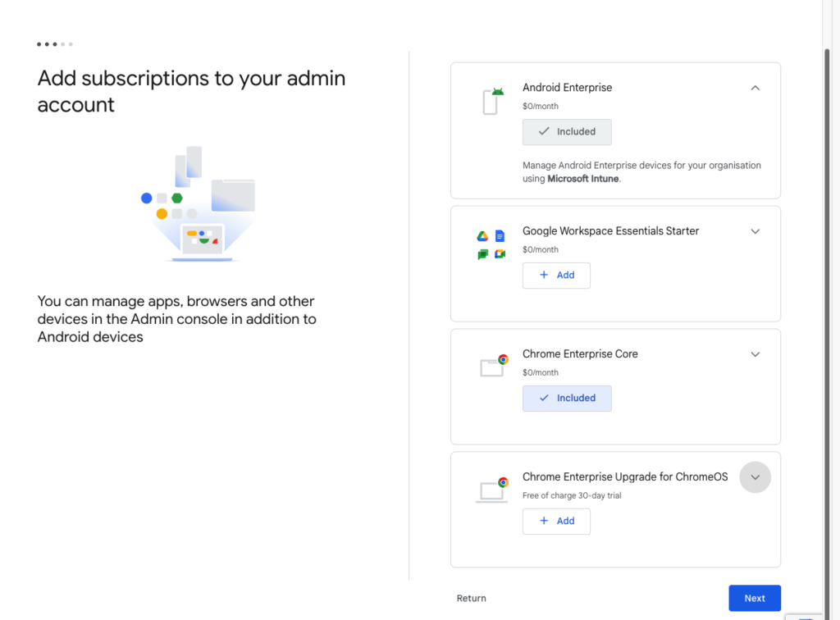Click the step progress dots indicator
The width and height of the screenshot is (840, 620).
(55, 44)
